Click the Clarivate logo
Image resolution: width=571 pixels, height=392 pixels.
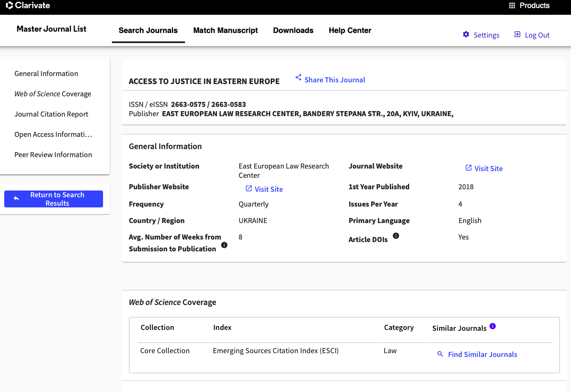[x=28, y=5]
